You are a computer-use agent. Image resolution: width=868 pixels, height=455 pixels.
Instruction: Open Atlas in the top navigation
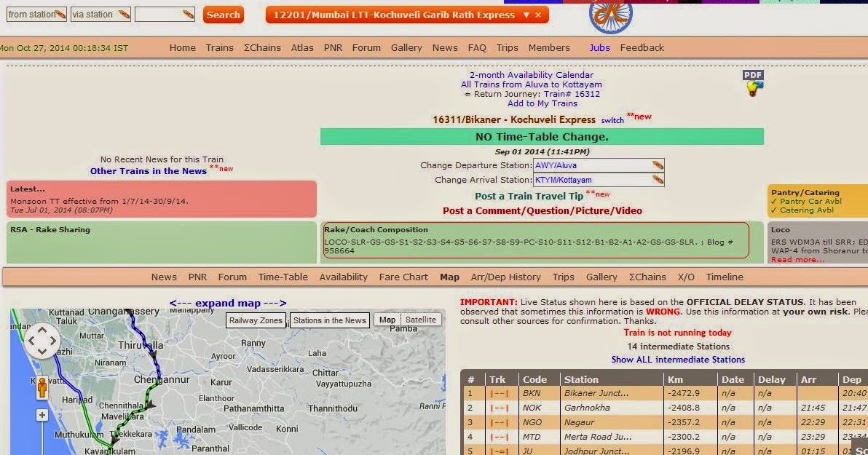tap(302, 47)
